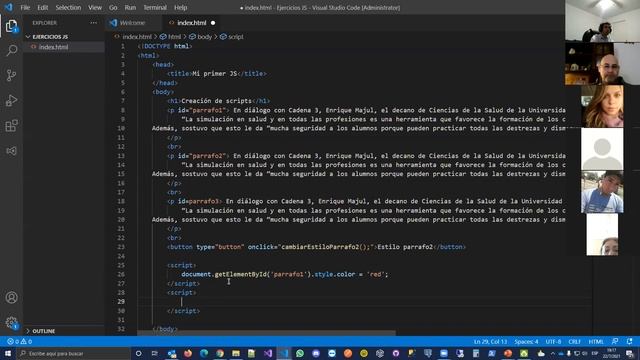Open Help menu
The height and width of the screenshot is (360, 640).
pos(180,7)
